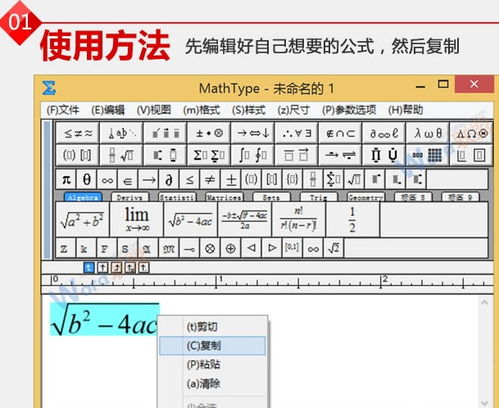Insert the partial derivative symbol
The height and width of the screenshot is (408, 499).
[169, 180]
